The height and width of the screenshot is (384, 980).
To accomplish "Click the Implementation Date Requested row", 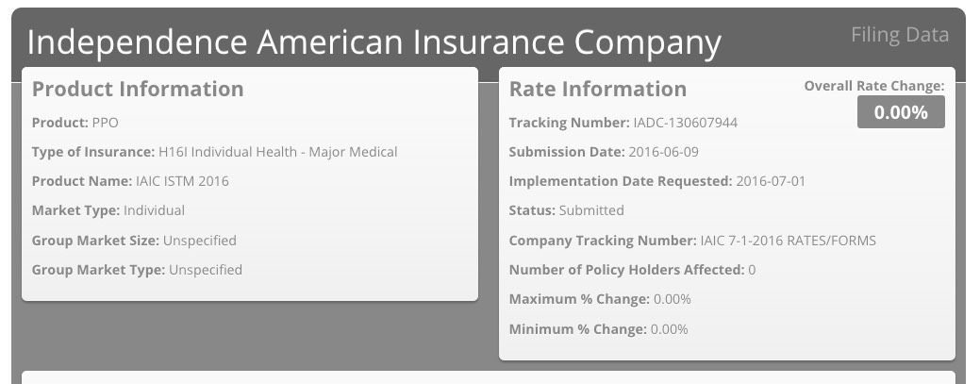I will pos(656,181).
